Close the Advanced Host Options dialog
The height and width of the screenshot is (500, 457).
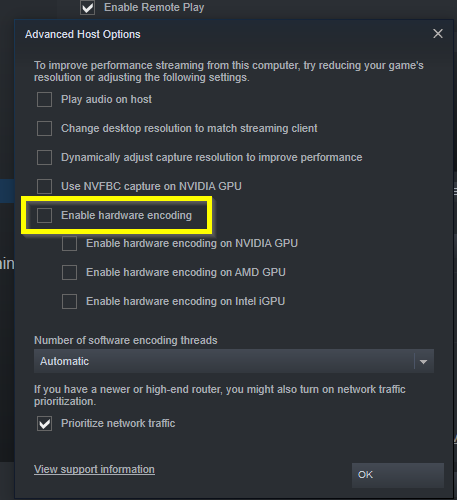point(438,34)
